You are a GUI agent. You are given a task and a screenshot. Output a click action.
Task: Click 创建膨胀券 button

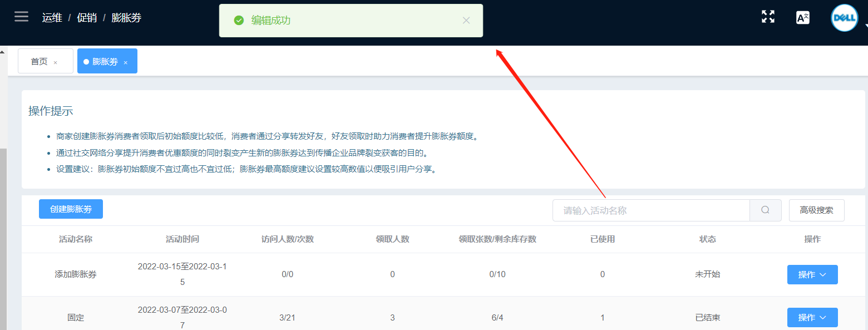pyautogui.click(x=71, y=209)
